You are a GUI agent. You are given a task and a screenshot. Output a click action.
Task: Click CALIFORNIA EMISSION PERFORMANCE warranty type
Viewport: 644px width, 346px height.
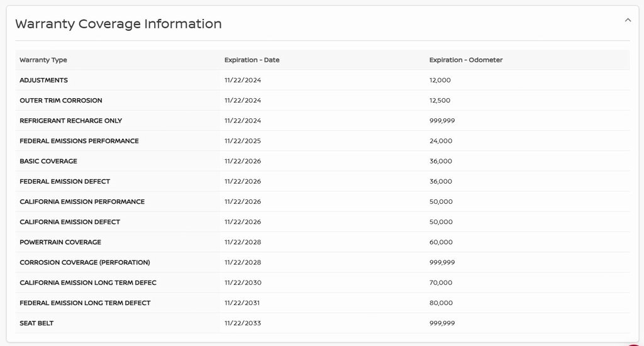(82, 202)
